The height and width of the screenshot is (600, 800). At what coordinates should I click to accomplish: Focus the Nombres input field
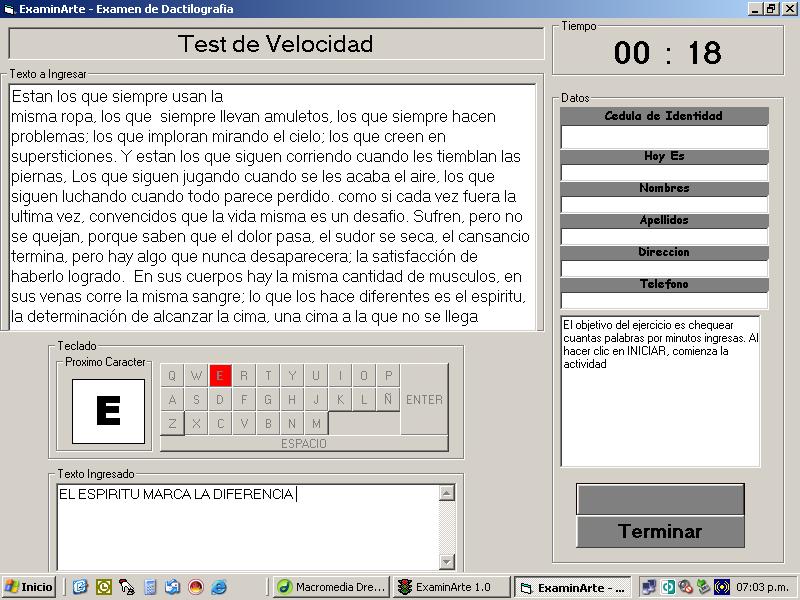click(x=664, y=205)
